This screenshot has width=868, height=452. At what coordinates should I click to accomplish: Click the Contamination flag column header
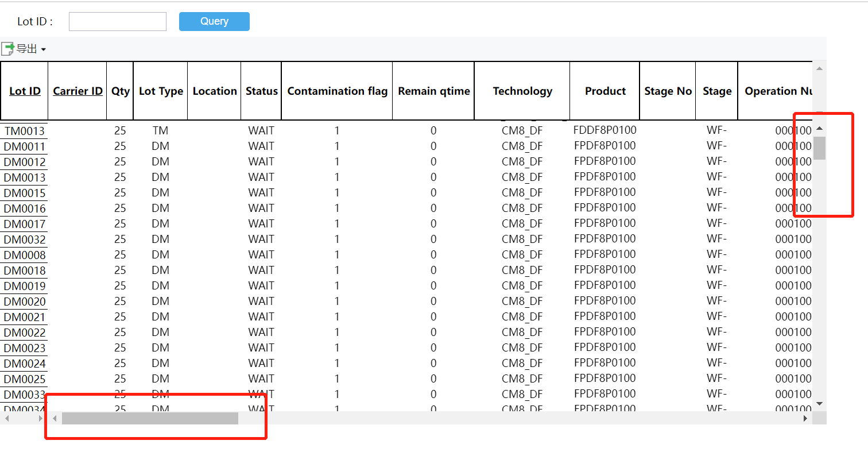coord(338,91)
